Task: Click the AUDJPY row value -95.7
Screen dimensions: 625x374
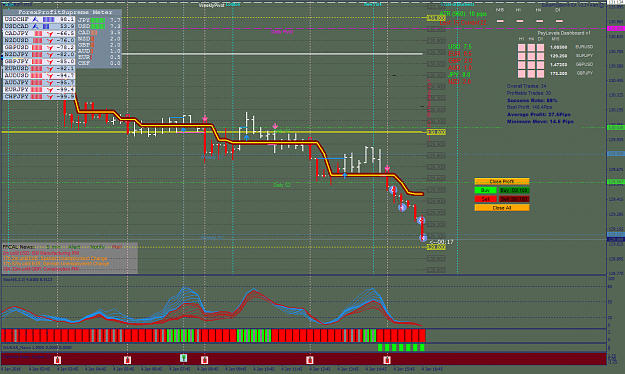Action: pyautogui.click(x=65, y=83)
